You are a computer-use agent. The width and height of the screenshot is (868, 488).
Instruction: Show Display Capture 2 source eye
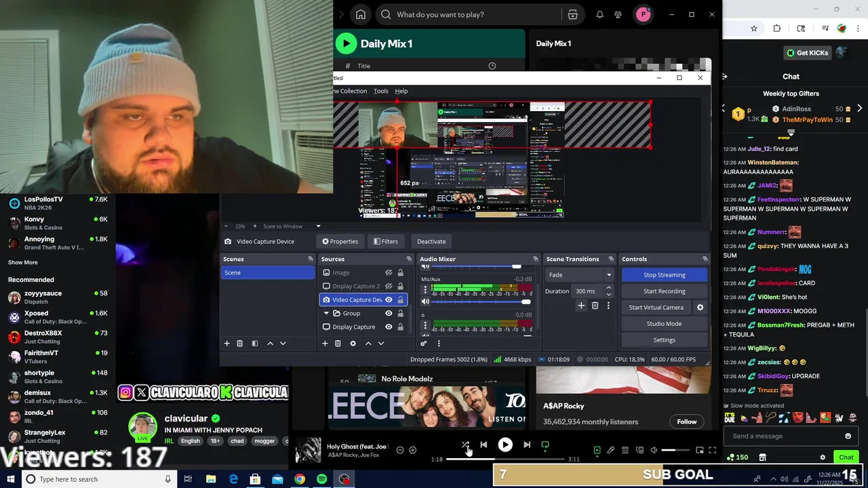[389, 286]
